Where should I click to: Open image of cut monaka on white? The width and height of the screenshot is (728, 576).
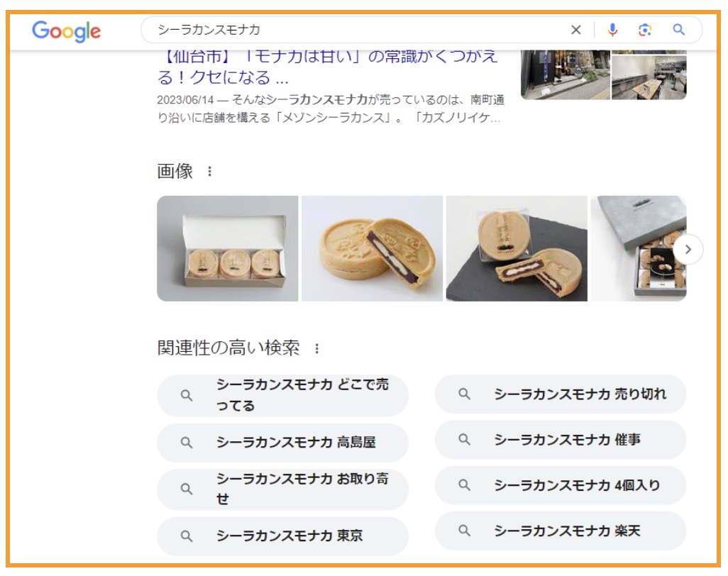click(372, 248)
